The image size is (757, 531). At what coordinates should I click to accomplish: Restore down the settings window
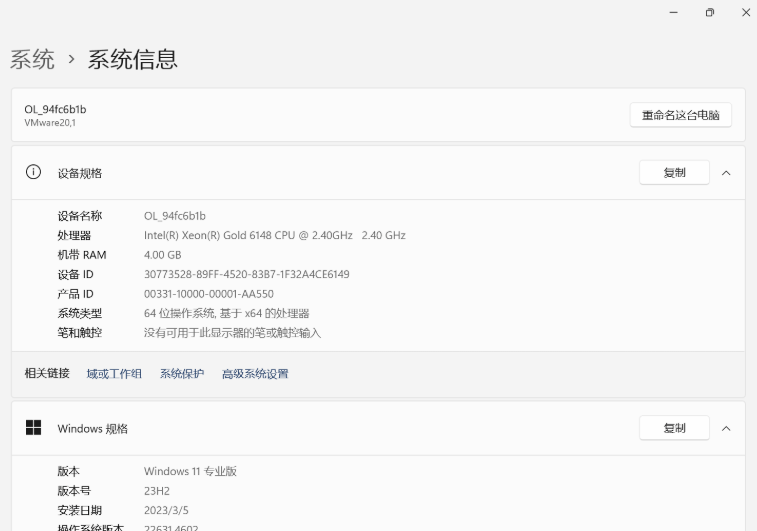pos(710,13)
